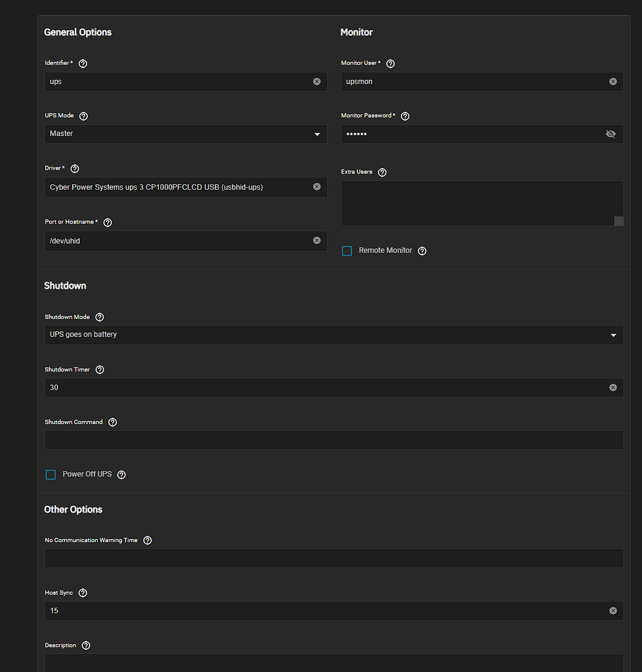Toggle Monitor Password visibility eye icon
Viewport: 642px width, 672px height.
(x=610, y=134)
